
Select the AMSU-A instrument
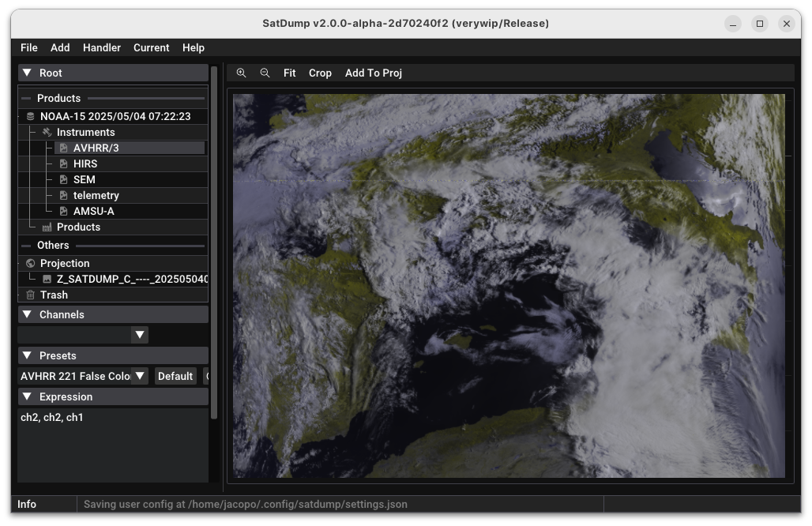93,211
